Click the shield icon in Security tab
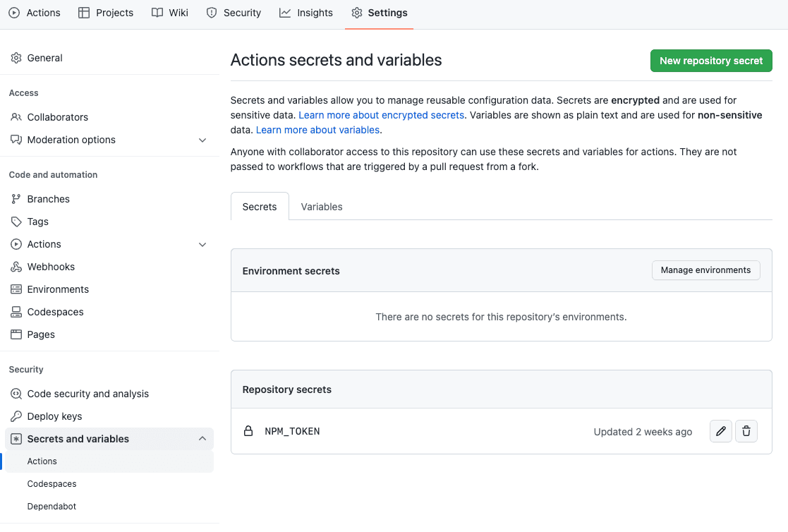Image resolution: width=788 pixels, height=532 pixels. point(212,13)
